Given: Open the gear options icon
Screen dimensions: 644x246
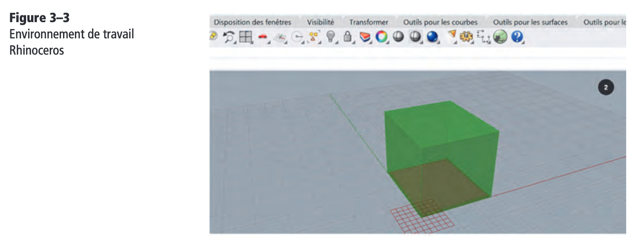Looking at the screenshot, I should coord(466,37).
